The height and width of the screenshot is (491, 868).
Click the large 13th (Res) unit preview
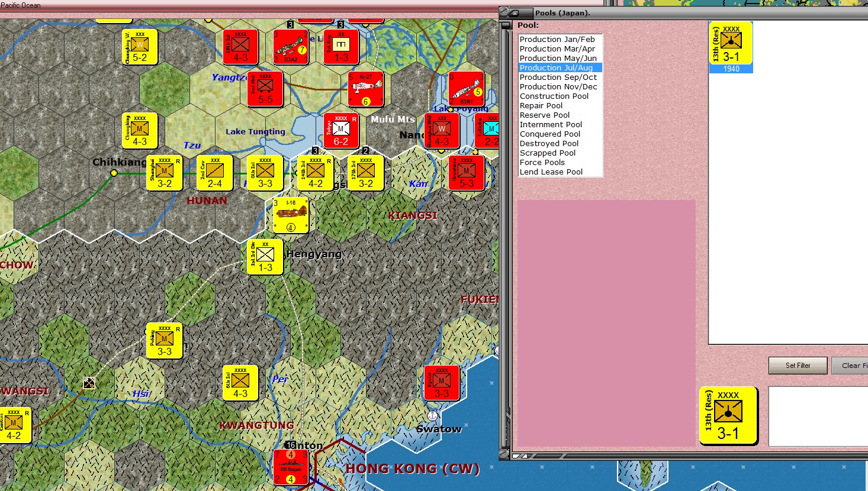tap(728, 416)
